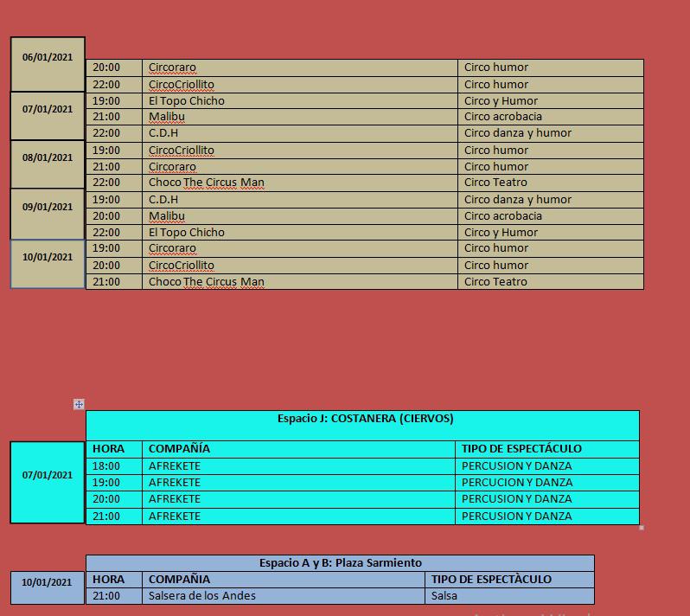Select the 09/01/2021 date cell
The height and width of the screenshot is (616, 690).
pos(48,208)
